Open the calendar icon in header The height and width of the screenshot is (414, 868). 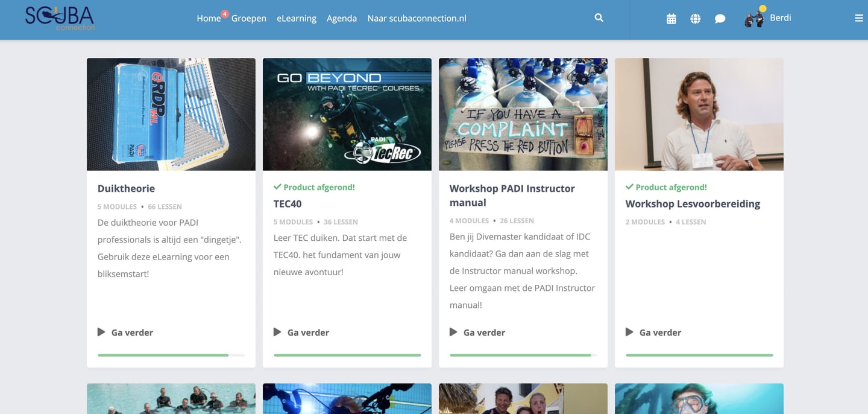click(671, 19)
